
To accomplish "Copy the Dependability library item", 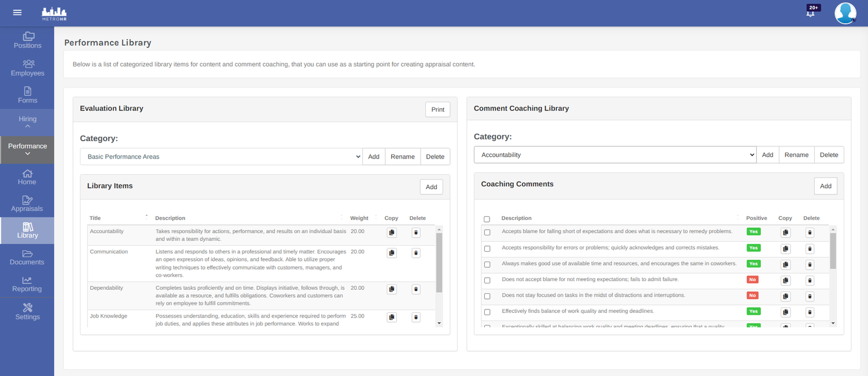I will [392, 289].
